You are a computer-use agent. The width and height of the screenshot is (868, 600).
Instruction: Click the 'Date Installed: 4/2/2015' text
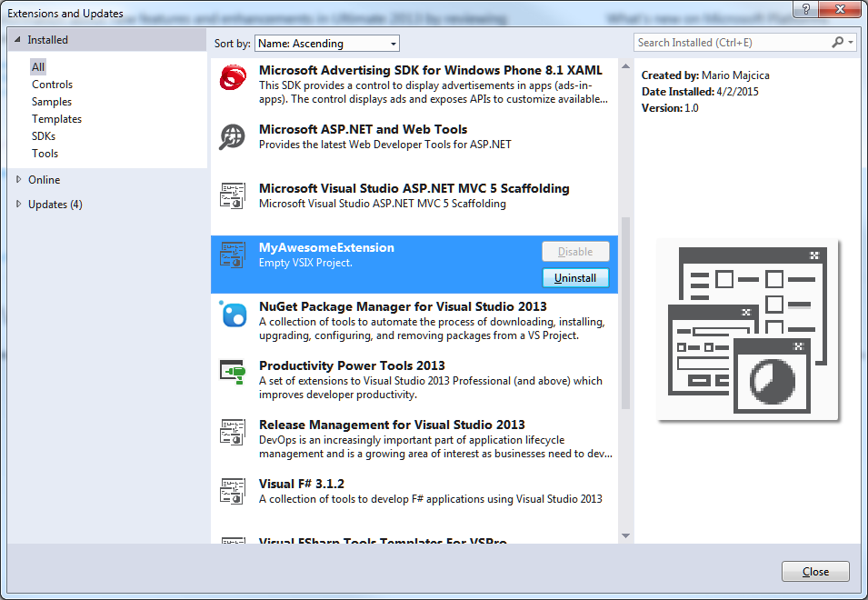click(x=700, y=91)
